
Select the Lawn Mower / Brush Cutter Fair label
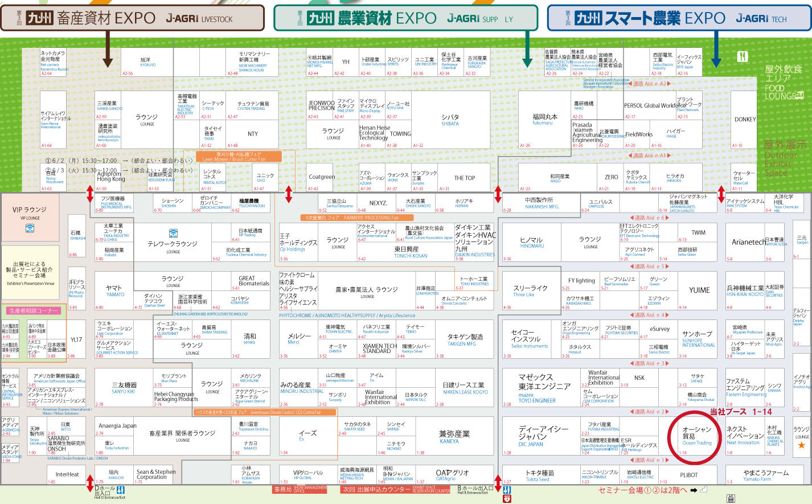tap(239, 157)
